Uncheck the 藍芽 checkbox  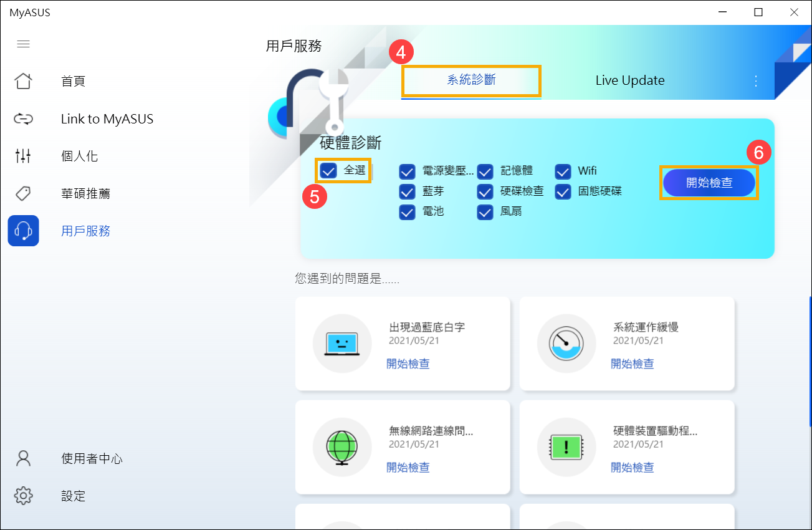tap(407, 191)
